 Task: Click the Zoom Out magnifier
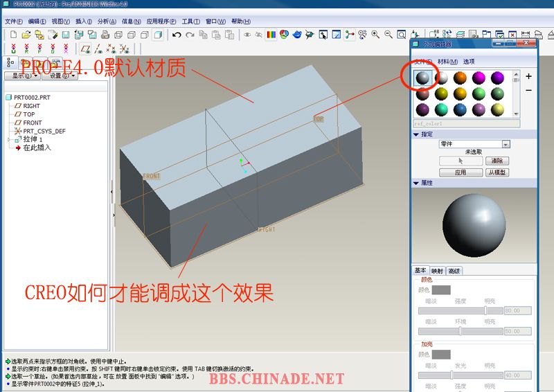[388, 35]
